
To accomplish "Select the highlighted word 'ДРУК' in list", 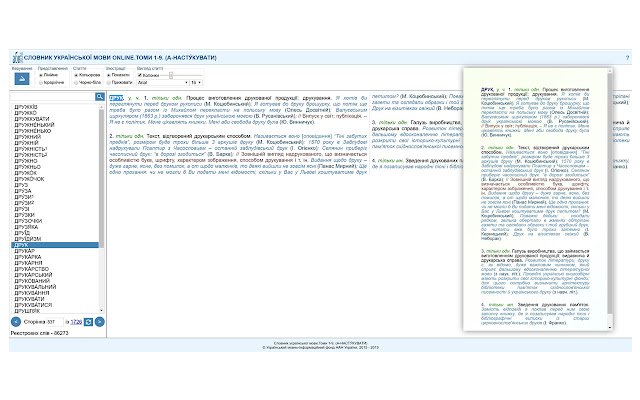I will click(x=55, y=245).
